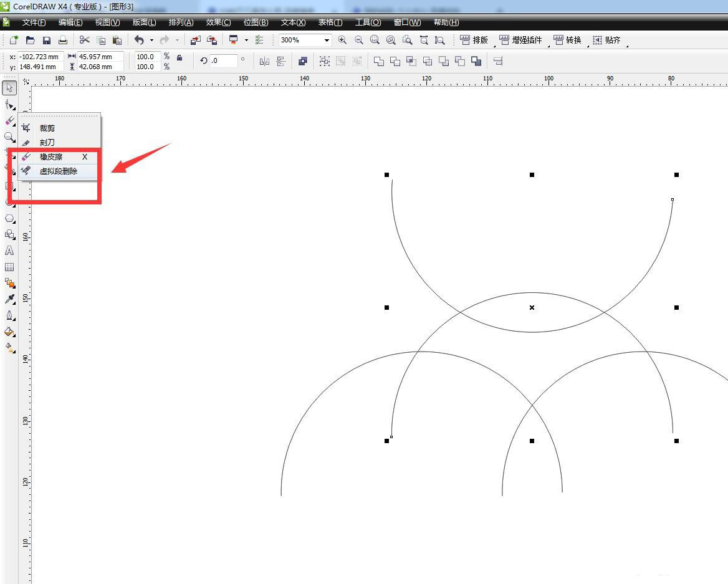
Task: Click the Save floppy disk icon
Action: (x=47, y=40)
